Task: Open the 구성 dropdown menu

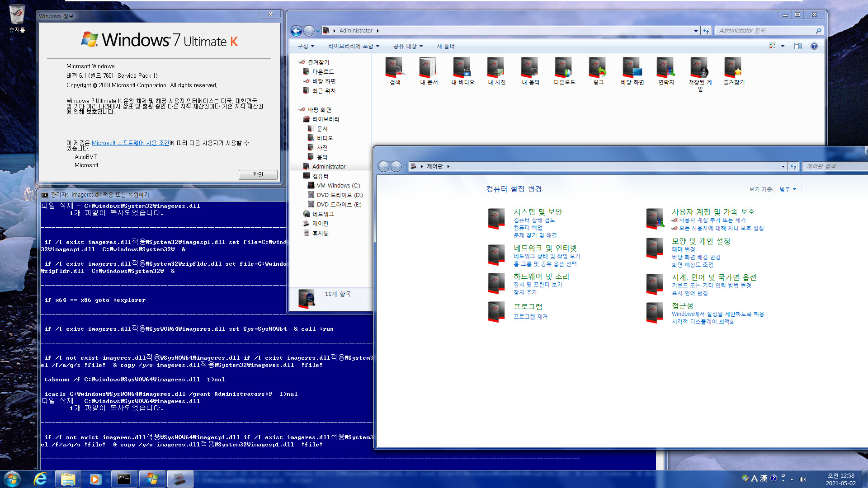Action: tap(306, 46)
